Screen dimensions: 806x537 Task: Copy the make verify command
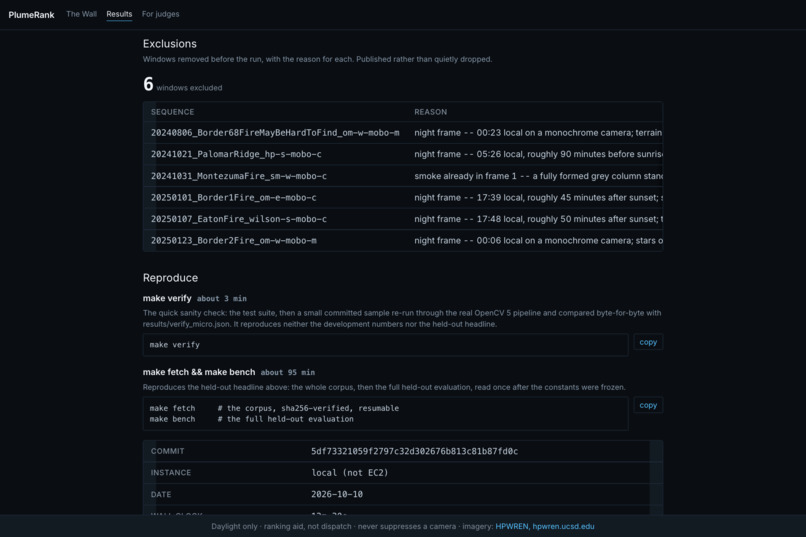(648, 342)
